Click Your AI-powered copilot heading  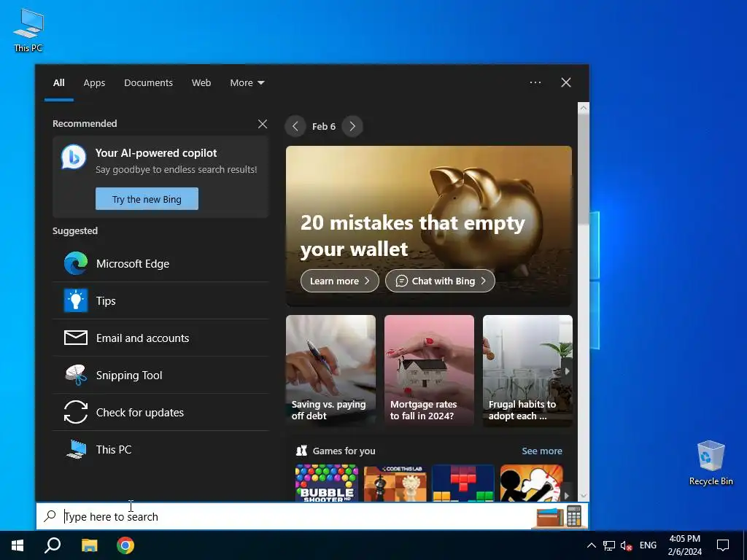point(156,153)
